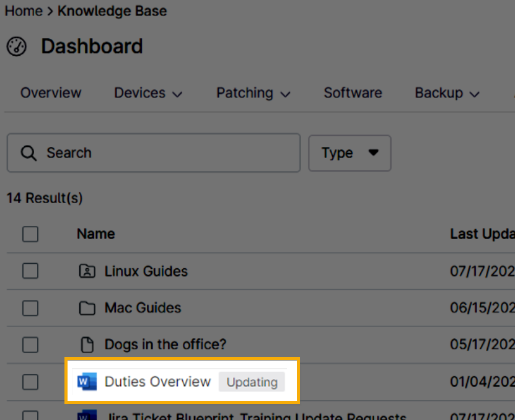Click the Mac Guides folder icon

[87, 308]
